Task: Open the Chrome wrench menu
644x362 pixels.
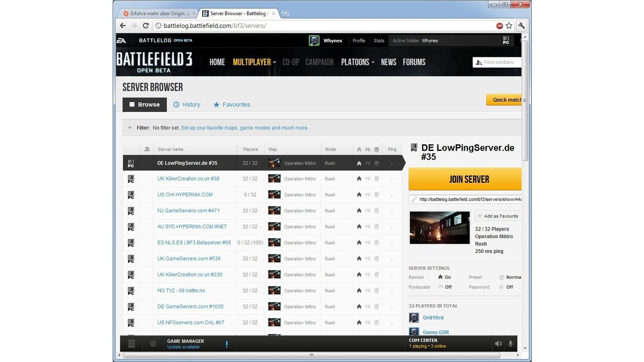Action: pyautogui.click(x=521, y=25)
